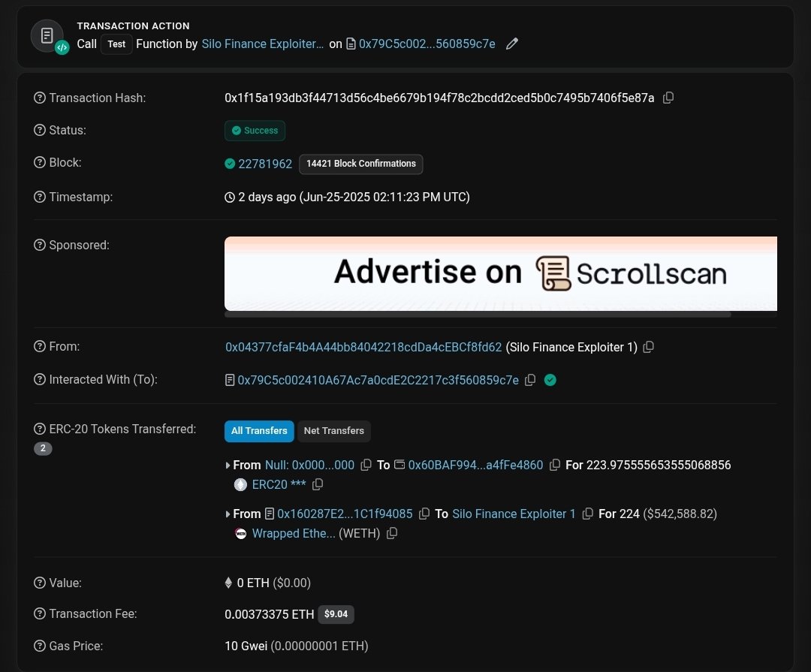Click the Ethereum diamond icon beside Value
The height and width of the screenshot is (672, 811).
tap(228, 583)
